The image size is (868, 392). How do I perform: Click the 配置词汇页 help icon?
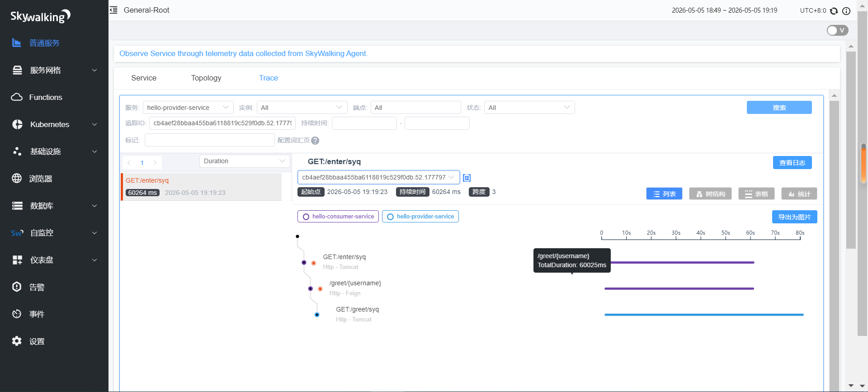(315, 141)
